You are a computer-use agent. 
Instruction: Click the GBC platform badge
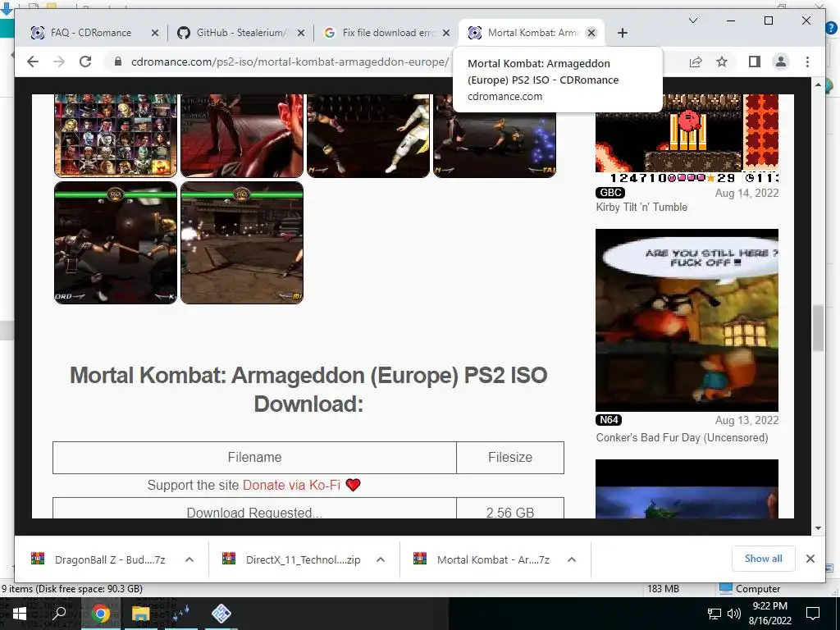pyautogui.click(x=610, y=193)
